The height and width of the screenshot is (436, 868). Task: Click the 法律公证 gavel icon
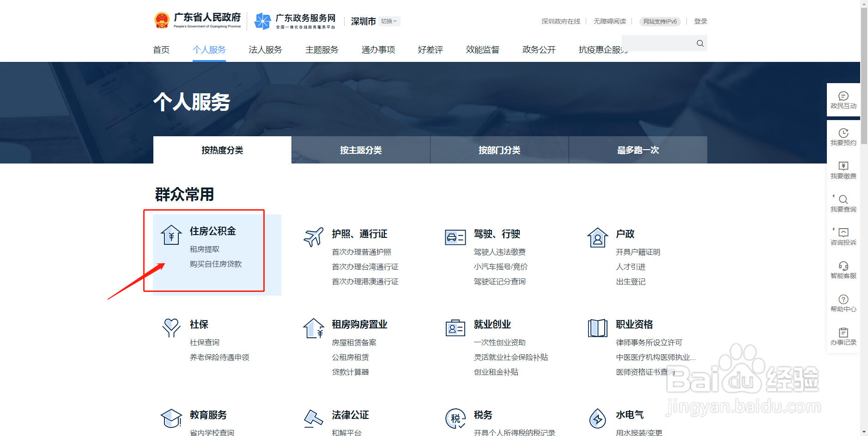tap(314, 418)
